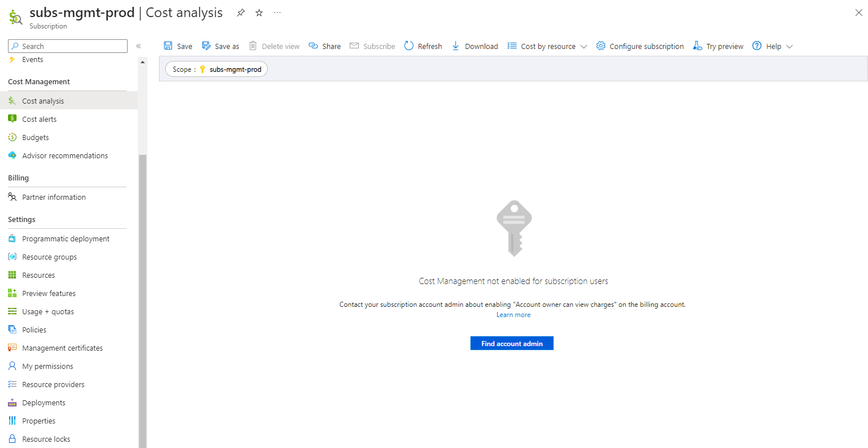Image resolution: width=868 pixels, height=448 pixels.
Task: Open Resource groups in the sidebar
Action: pos(68,257)
